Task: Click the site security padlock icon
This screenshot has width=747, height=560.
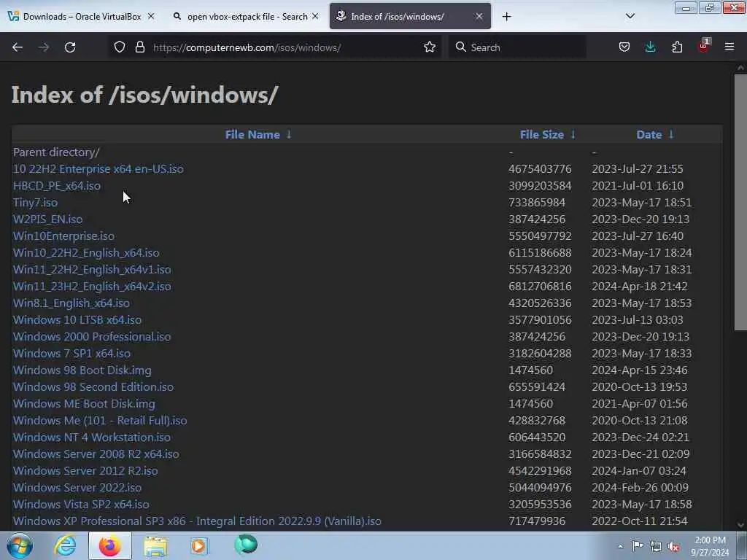Action: coord(139,47)
